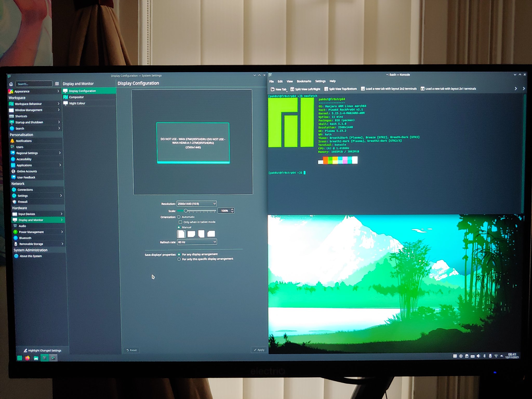Open Night Colour settings page

click(77, 103)
